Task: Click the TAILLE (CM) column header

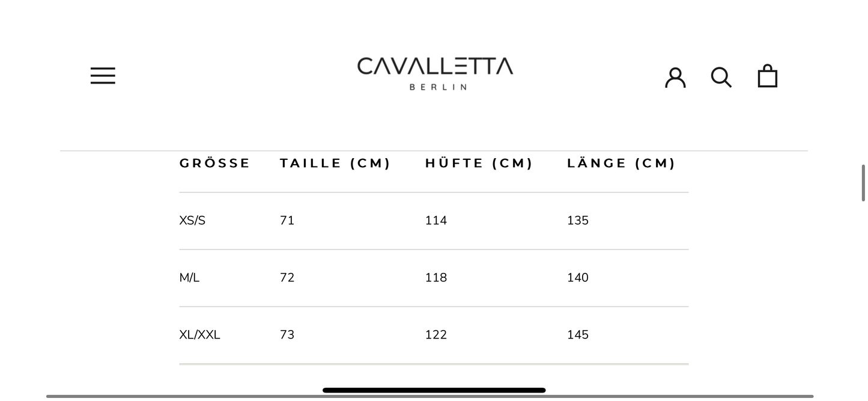Action: [x=335, y=162]
